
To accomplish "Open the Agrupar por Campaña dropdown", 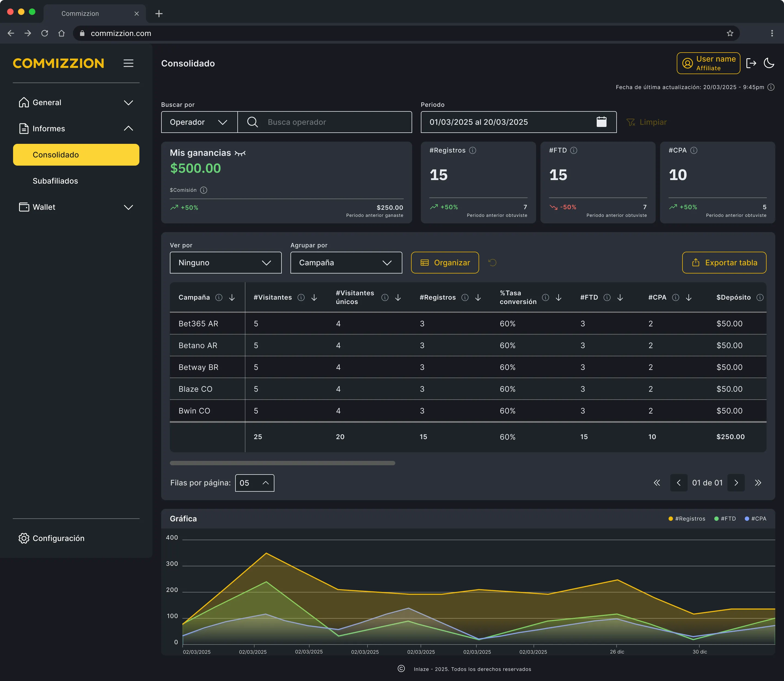I will click(x=346, y=263).
